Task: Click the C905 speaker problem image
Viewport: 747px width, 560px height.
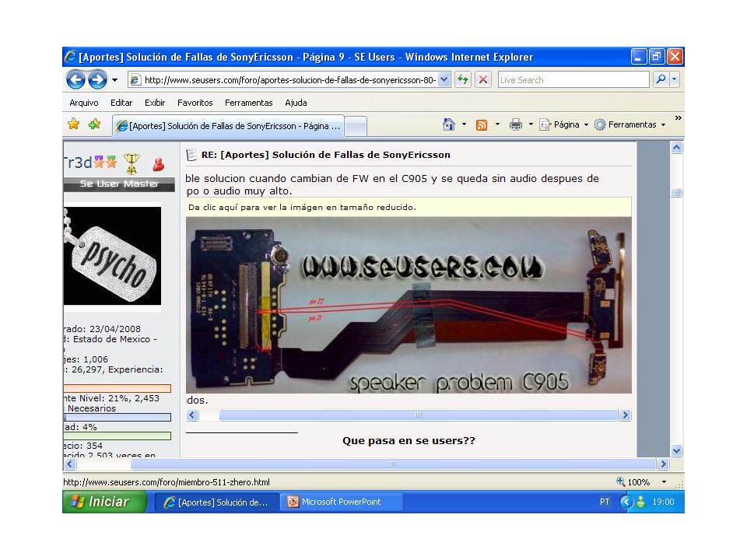Action: click(x=409, y=305)
